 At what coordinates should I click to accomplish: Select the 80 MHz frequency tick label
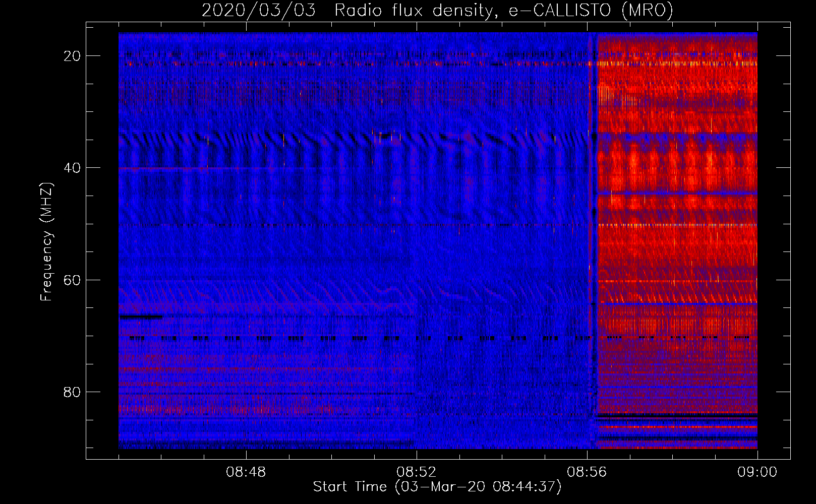click(x=72, y=392)
